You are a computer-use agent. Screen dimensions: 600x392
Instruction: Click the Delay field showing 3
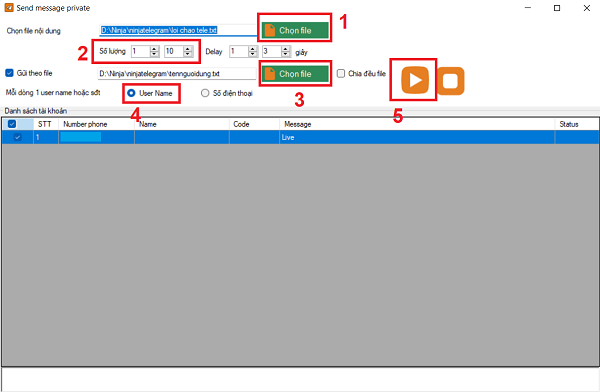tap(272, 51)
